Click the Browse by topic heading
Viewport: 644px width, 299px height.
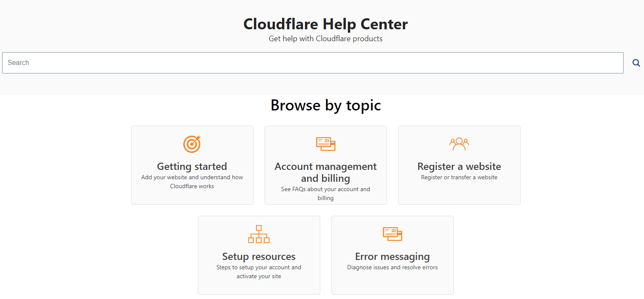coord(325,105)
